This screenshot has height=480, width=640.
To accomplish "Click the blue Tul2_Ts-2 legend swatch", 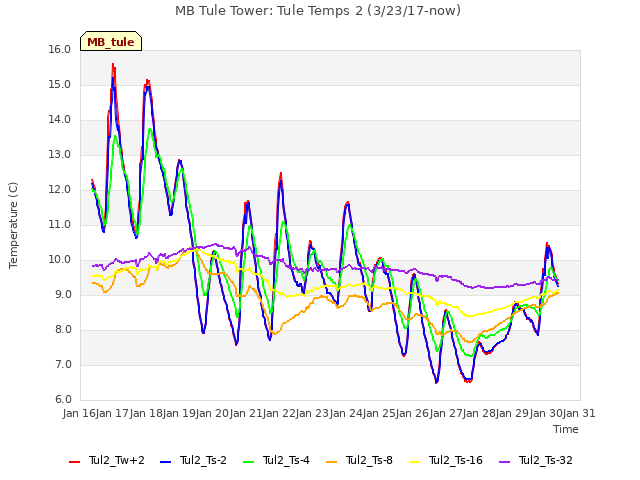I will coord(165,462).
